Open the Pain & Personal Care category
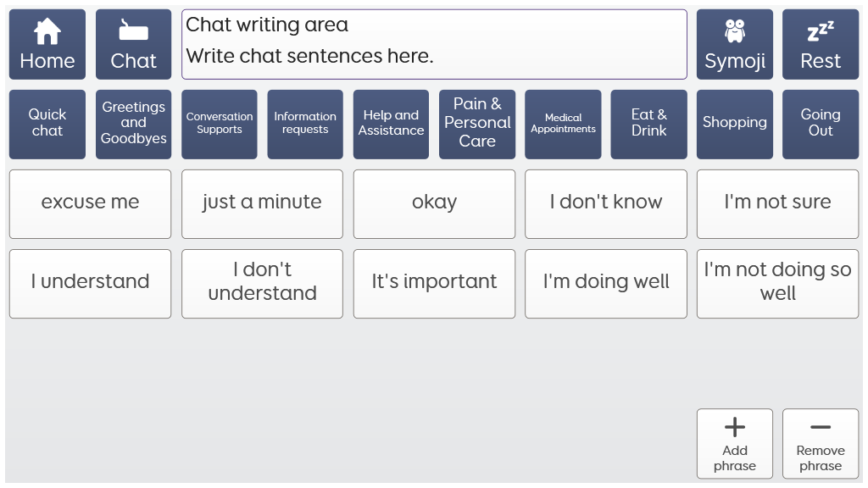The width and height of the screenshot is (868, 488). (x=477, y=124)
